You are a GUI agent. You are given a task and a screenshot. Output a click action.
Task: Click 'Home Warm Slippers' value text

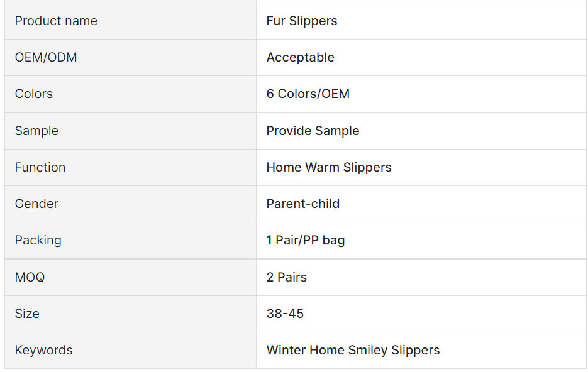(329, 167)
